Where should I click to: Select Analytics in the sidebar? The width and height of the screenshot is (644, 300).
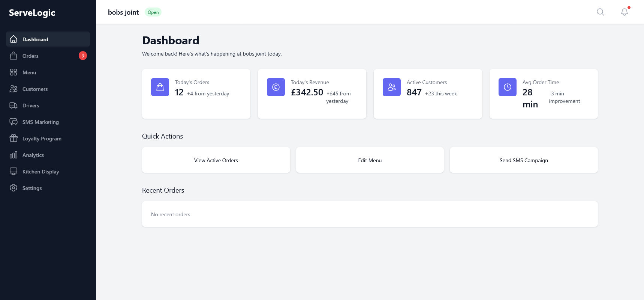point(33,155)
